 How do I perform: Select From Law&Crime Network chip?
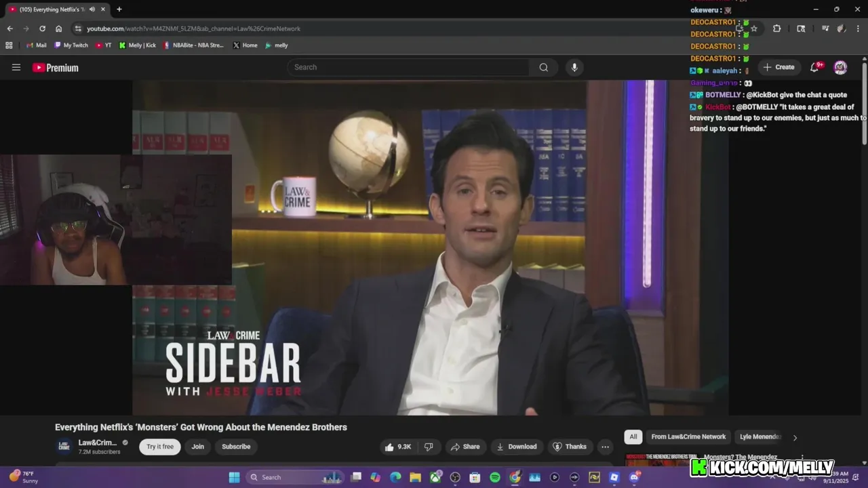point(688,437)
